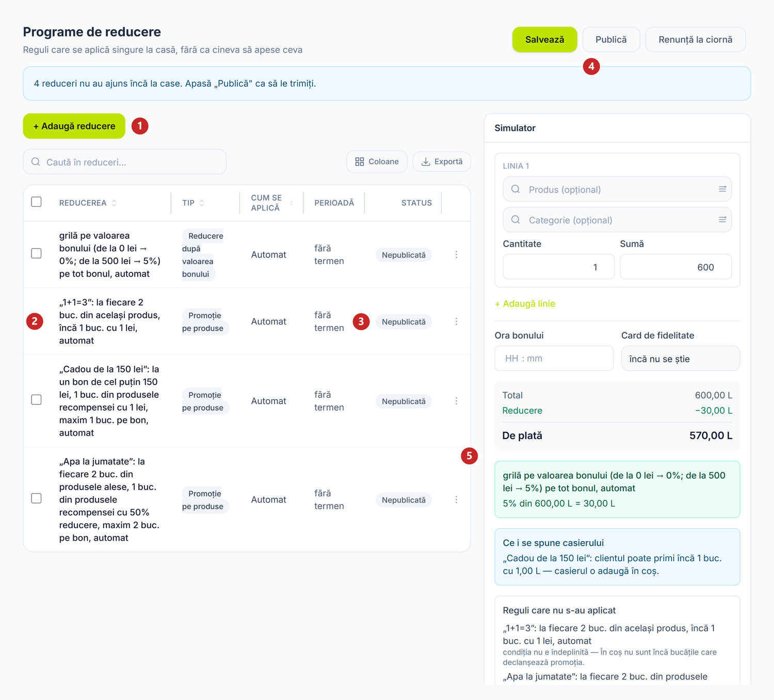Toggle the select-all checkbox in table header
774x700 pixels.
36,202
